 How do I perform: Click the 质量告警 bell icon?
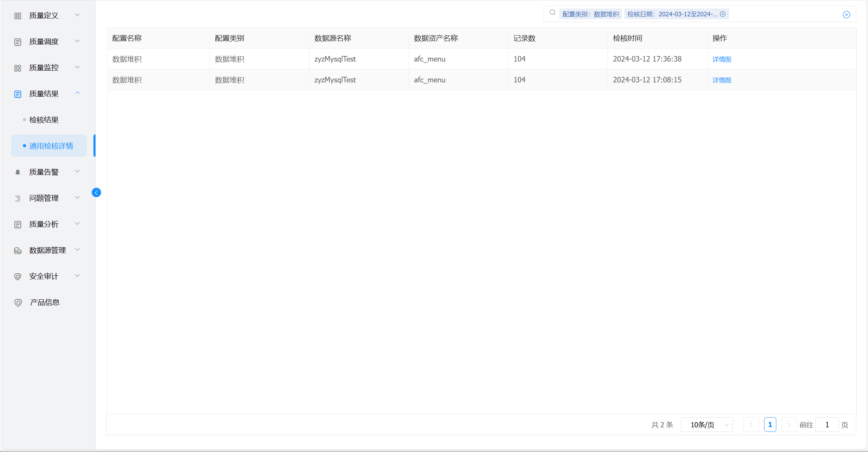click(x=18, y=172)
